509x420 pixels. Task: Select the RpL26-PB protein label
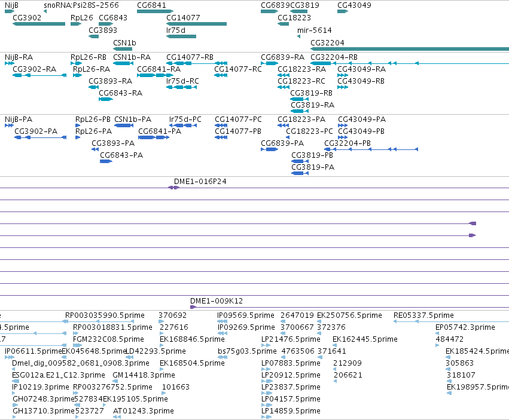tap(93, 119)
